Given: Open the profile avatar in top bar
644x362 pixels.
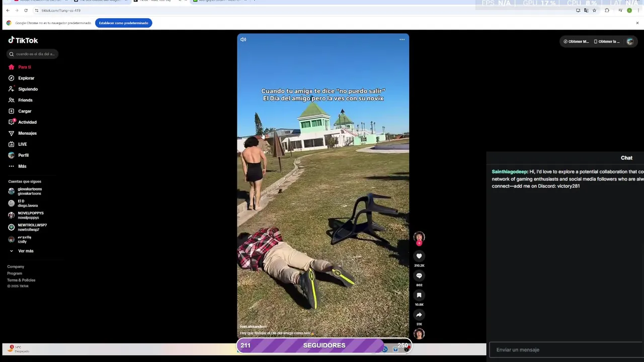Looking at the screenshot, I should coord(630,41).
